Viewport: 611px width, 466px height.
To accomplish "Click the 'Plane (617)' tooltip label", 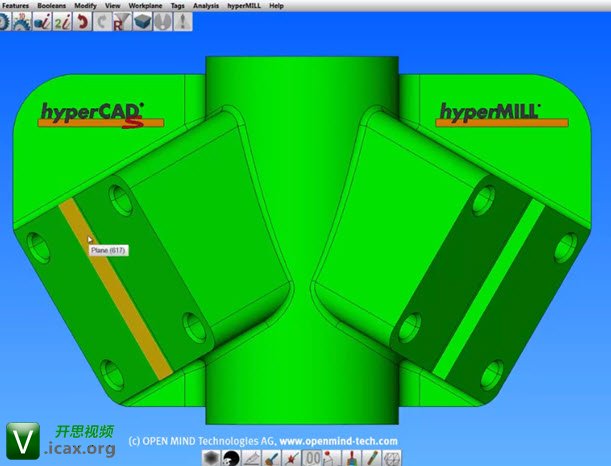I will [108, 250].
